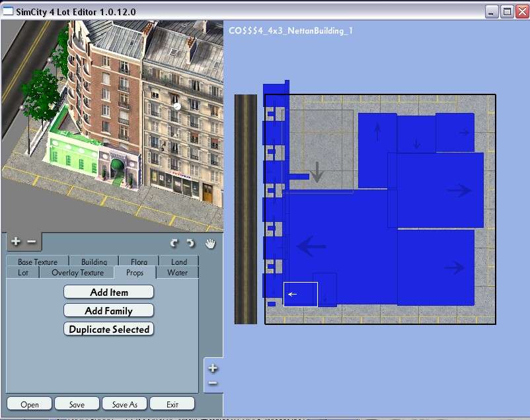Switch to the Overlay Texture tab
Viewport: 530px width, 420px height.
[77, 272]
